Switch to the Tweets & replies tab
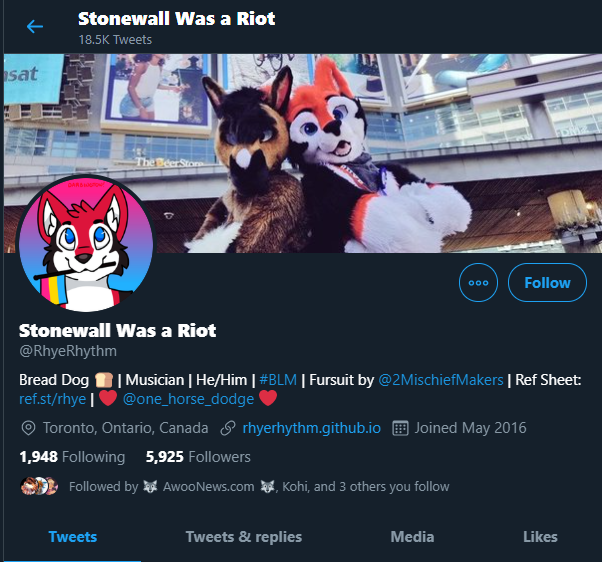Image resolution: width=602 pixels, height=562 pixels. coord(244,537)
